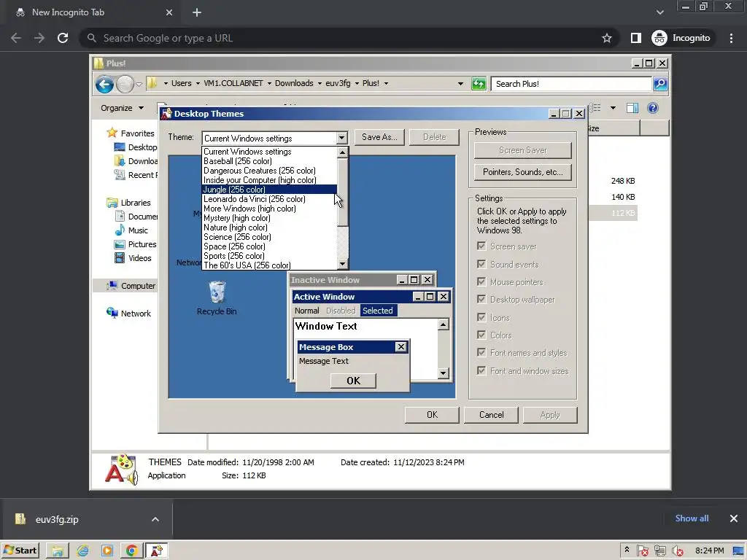Open Windows Explorer from taskbar
747x560 pixels.
pos(58,551)
